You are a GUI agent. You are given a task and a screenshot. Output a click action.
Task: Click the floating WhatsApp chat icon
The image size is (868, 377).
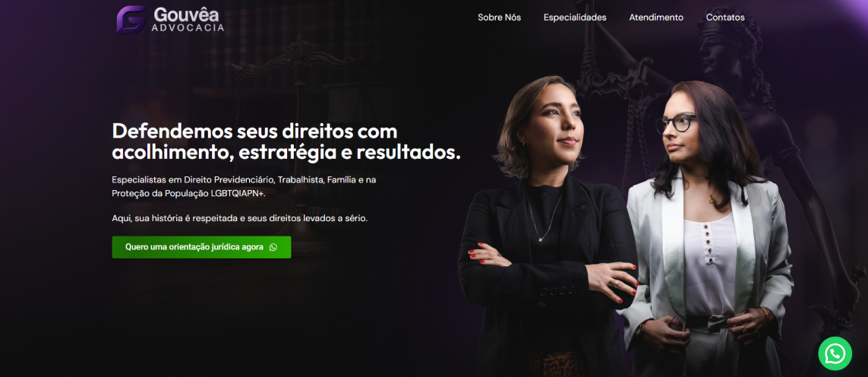point(835,353)
